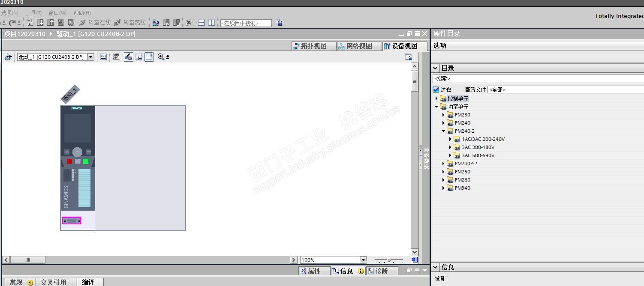The height and width of the screenshot is (286, 644).
Task: Click the start simulation icon
Action: click(60, 23)
